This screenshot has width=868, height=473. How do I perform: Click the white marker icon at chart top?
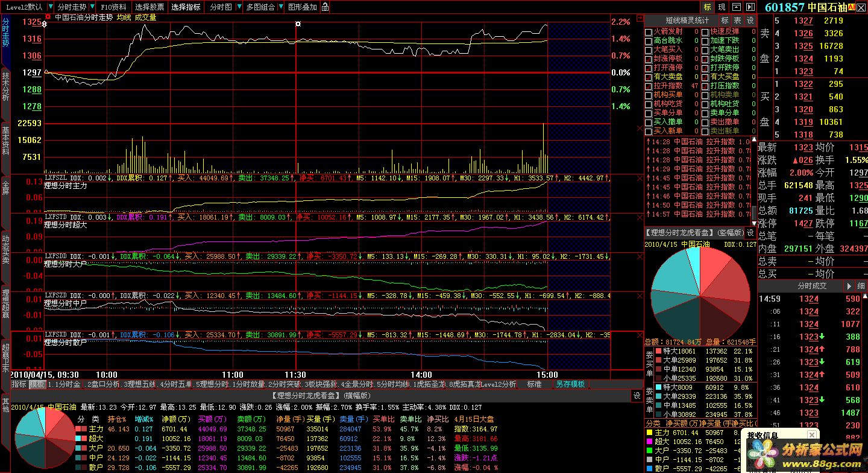[297, 24]
